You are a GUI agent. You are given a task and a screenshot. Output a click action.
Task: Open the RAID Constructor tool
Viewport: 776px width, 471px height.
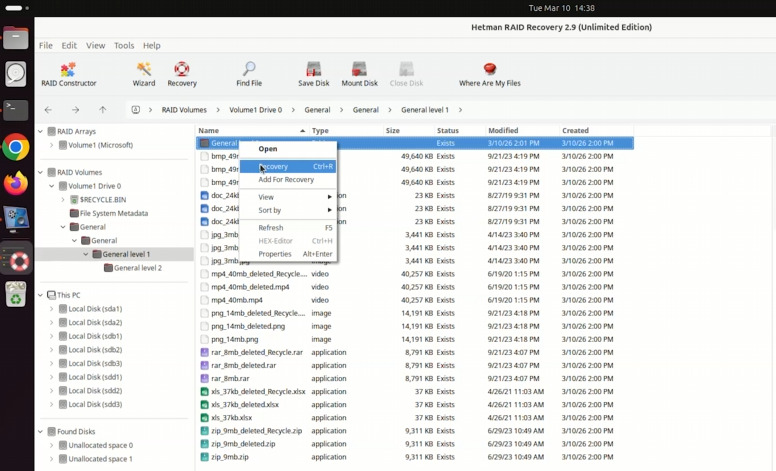68,74
